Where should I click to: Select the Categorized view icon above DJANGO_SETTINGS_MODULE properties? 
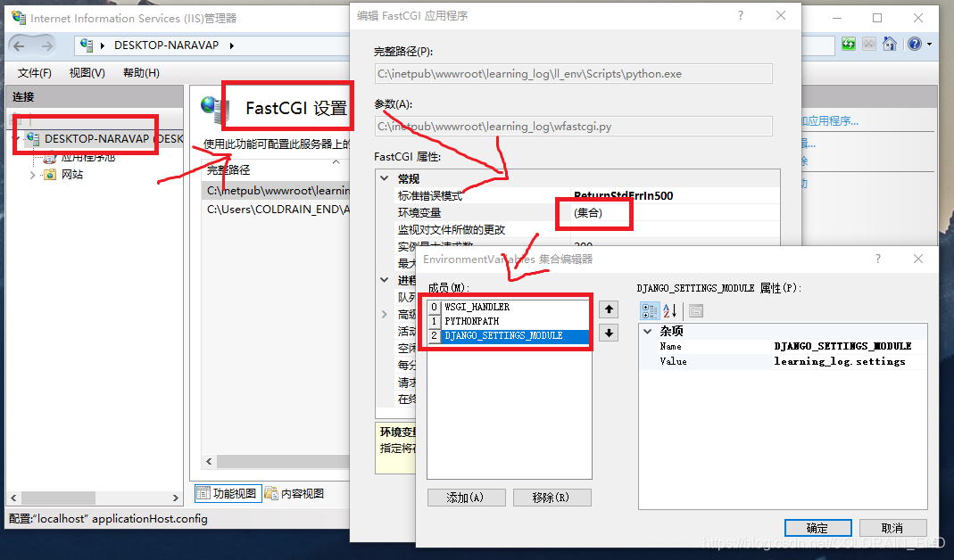coord(651,309)
